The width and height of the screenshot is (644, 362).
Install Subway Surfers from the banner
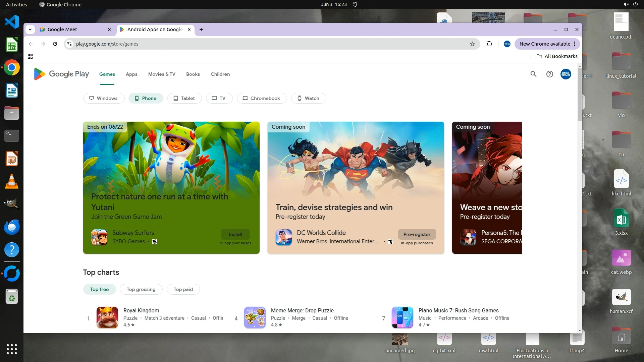[x=235, y=234]
